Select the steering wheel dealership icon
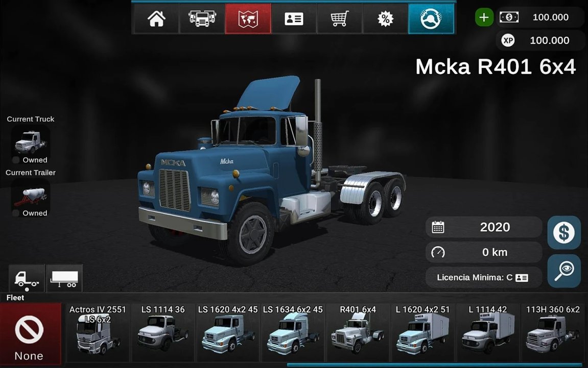 (x=431, y=18)
